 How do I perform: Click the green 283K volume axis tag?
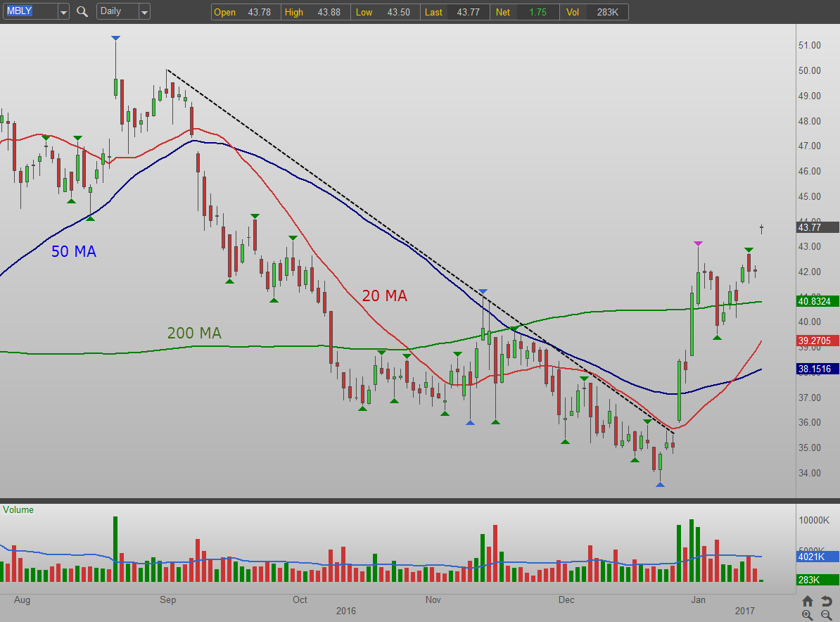click(x=817, y=580)
